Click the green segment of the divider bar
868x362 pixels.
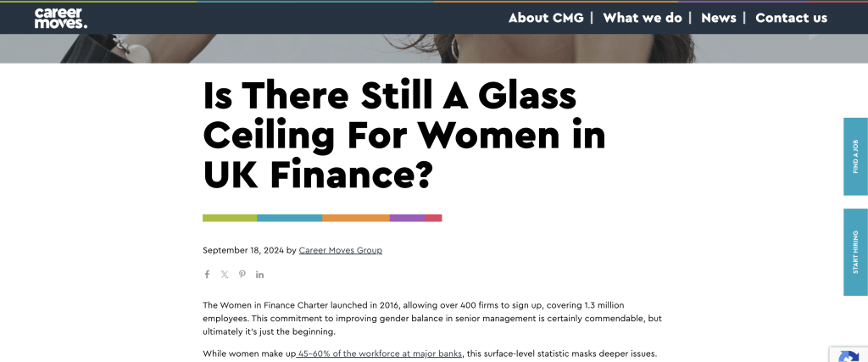(230, 218)
